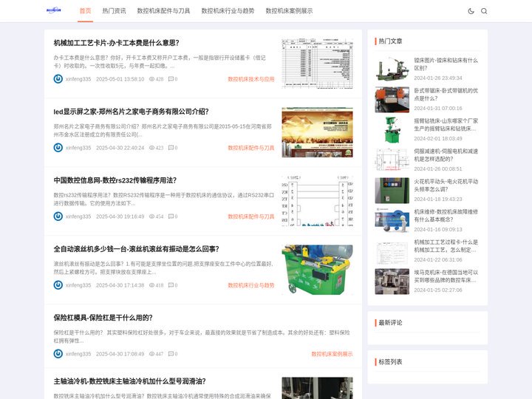532x399 pixels.
Task: Open category tag 数控机床技术与应用
Action: click(x=251, y=79)
